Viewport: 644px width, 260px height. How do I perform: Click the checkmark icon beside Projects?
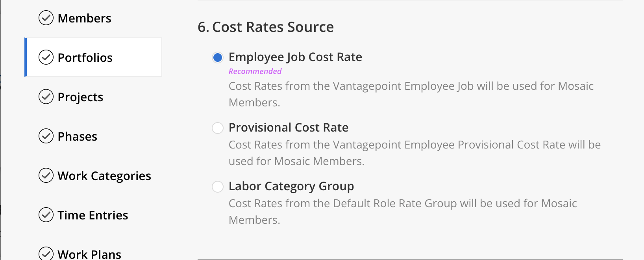pos(46,97)
